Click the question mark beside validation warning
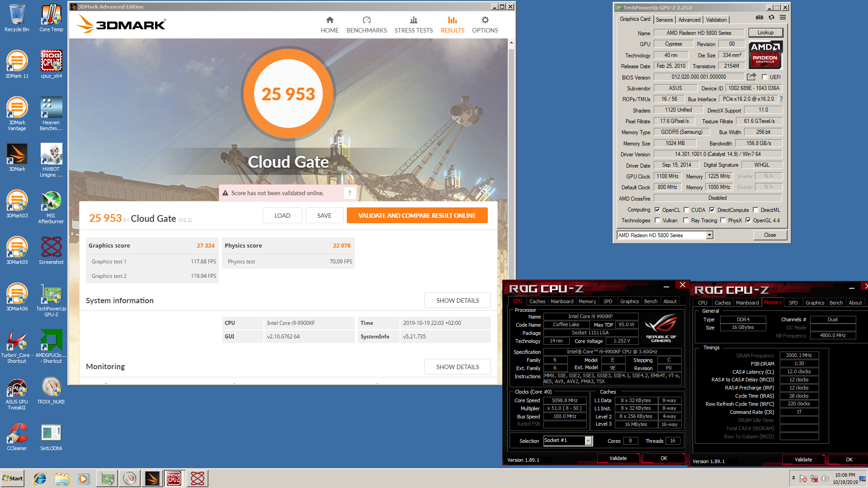Viewport: 868px width, 488px height. pyautogui.click(x=349, y=193)
